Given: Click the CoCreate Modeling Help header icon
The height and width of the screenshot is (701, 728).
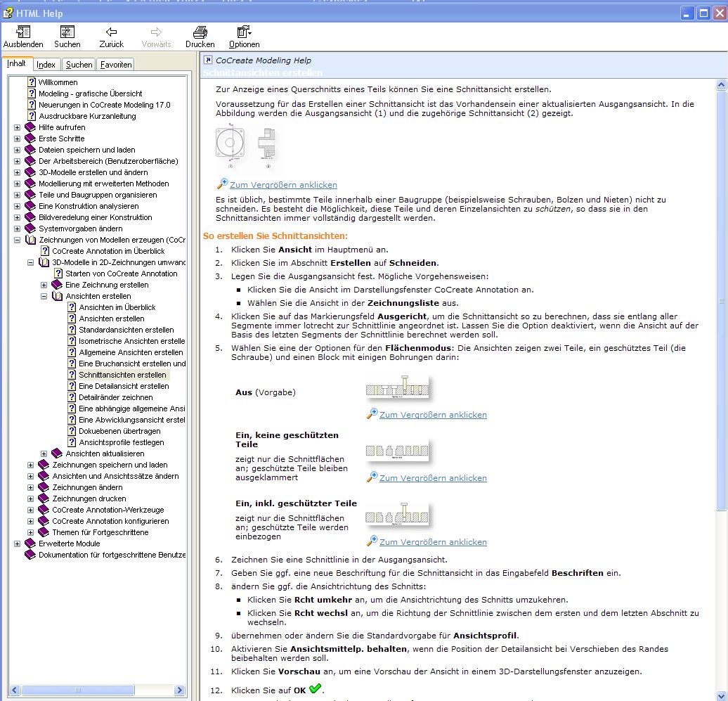Looking at the screenshot, I should [208, 60].
